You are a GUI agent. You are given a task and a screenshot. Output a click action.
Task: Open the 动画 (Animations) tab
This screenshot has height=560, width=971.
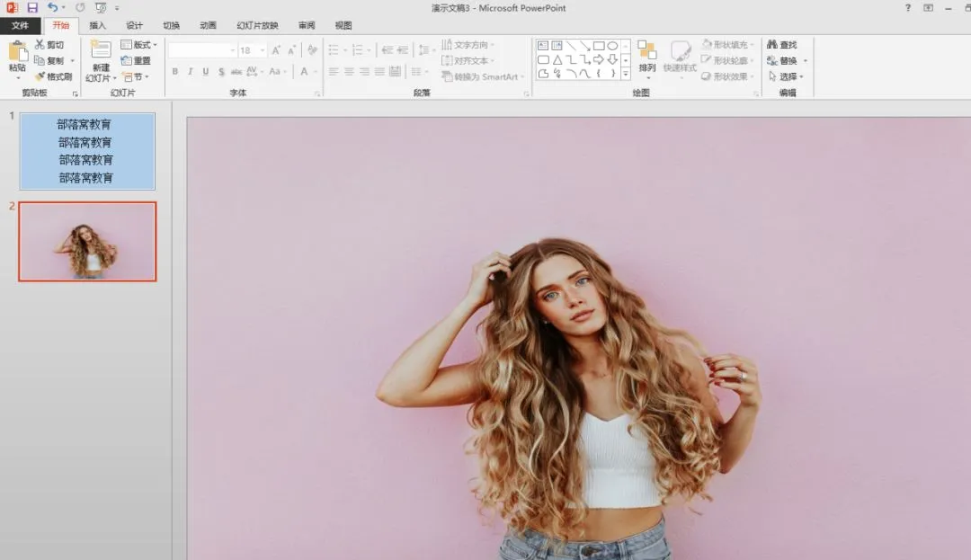click(x=208, y=25)
